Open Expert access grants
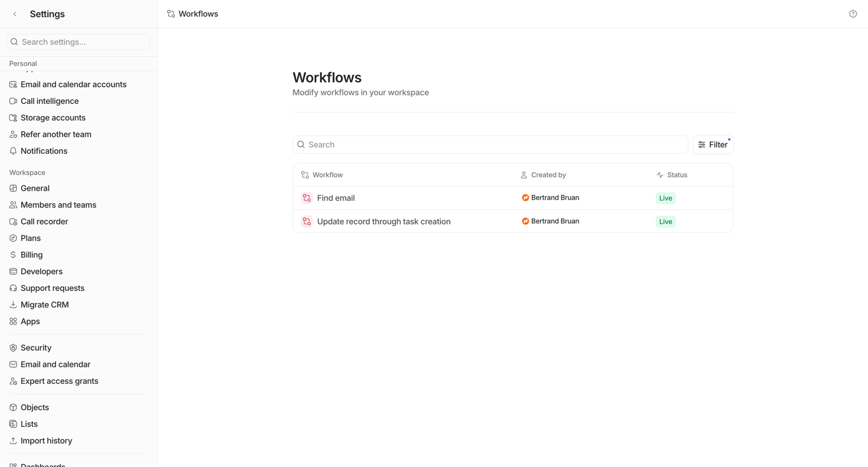Screen dimensions: 868x467 pos(59,381)
